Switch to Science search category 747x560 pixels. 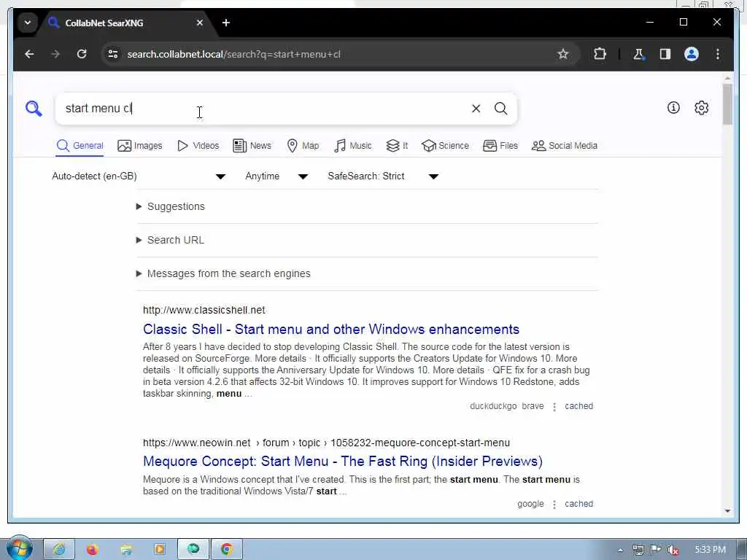click(445, 146)
